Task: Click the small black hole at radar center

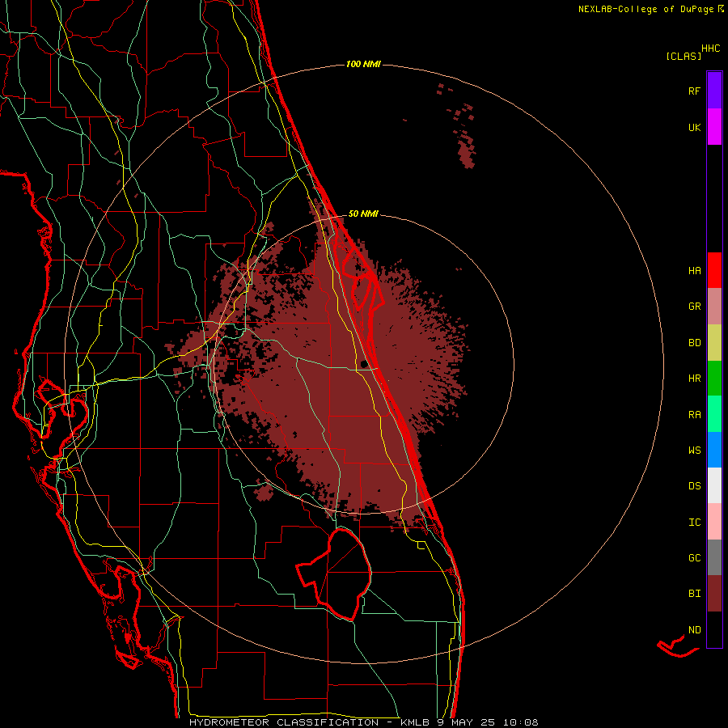Action: [x=365, y=363]
